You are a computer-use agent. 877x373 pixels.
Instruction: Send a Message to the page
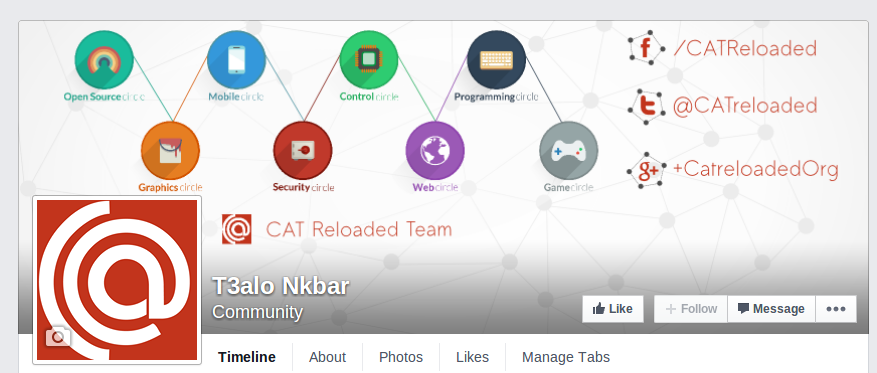click(771, 309)
